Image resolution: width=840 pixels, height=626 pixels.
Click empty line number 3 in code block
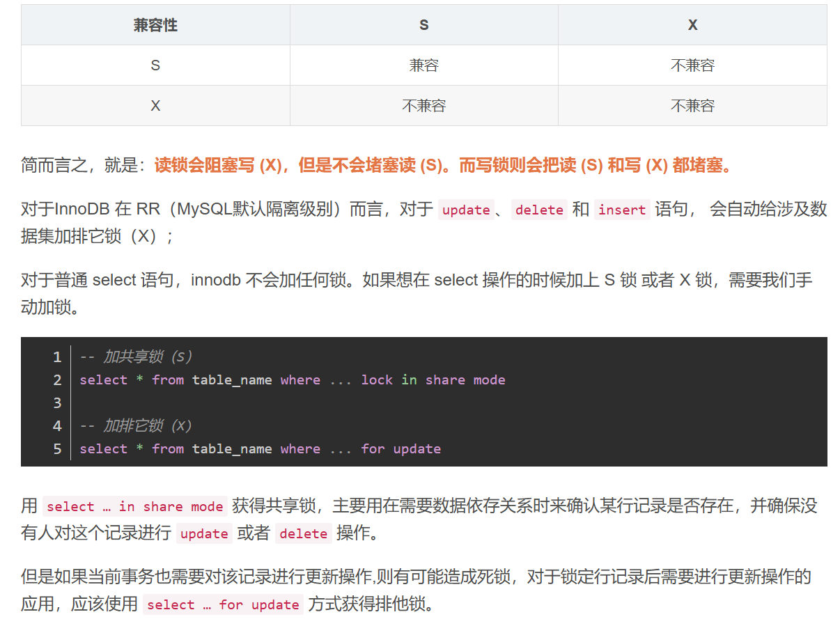(x=57, y=402)
